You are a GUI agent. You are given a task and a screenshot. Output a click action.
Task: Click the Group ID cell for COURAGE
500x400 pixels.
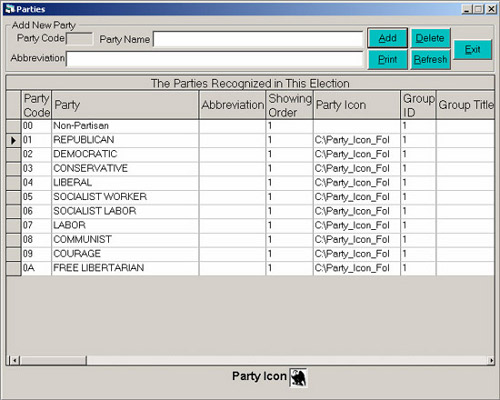[418, 254]
